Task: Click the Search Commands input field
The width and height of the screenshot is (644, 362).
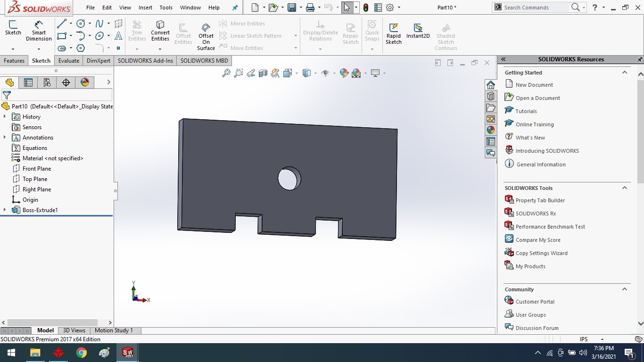Action: point(536,8)
